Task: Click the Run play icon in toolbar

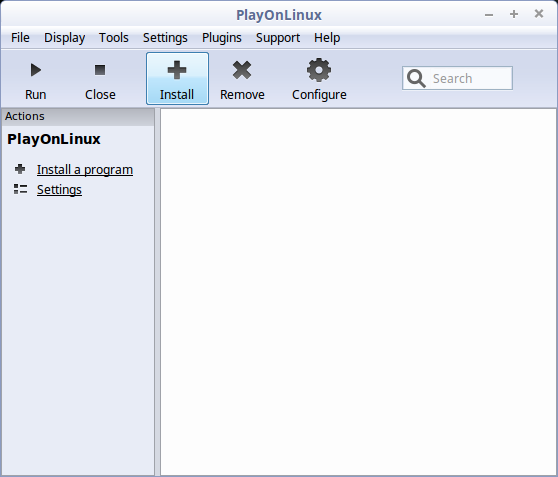Action: tap(36, 70)
